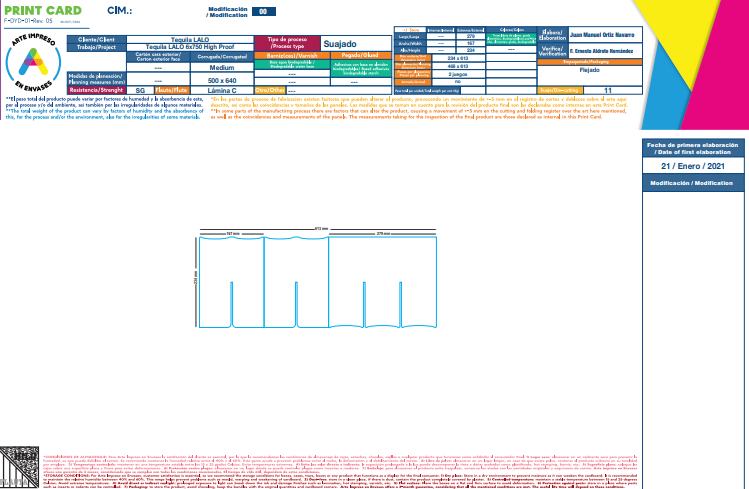Click the name F. Ernesto Aldrete Hernández
The width and height of the screenshot is (749, 489).
point(601,51)
